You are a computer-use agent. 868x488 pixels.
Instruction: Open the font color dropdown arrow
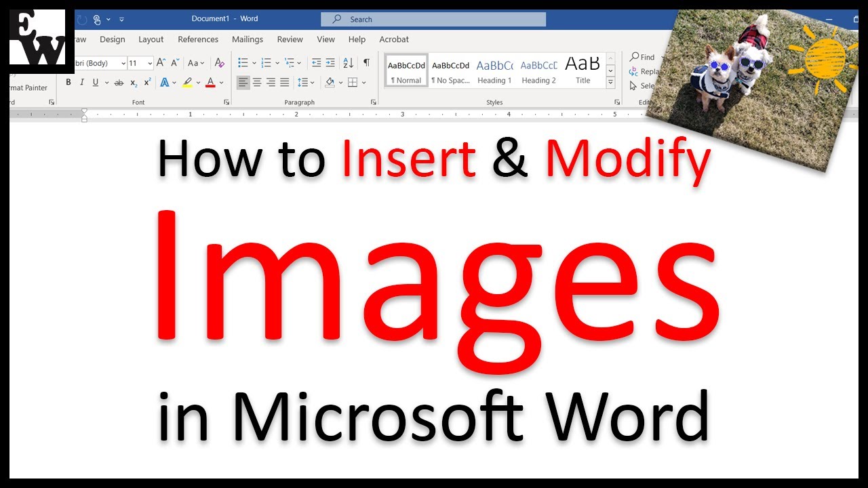[x=221, y=83]
